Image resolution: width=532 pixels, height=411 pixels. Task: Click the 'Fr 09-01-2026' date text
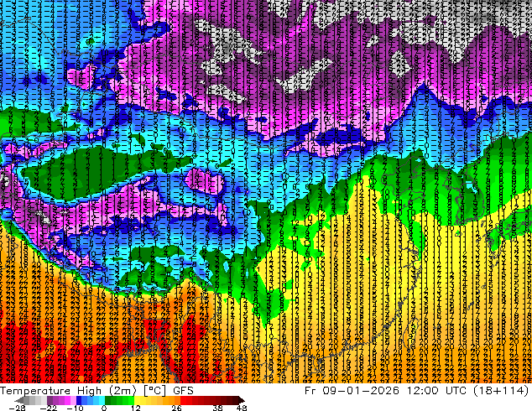click(352, 391)
